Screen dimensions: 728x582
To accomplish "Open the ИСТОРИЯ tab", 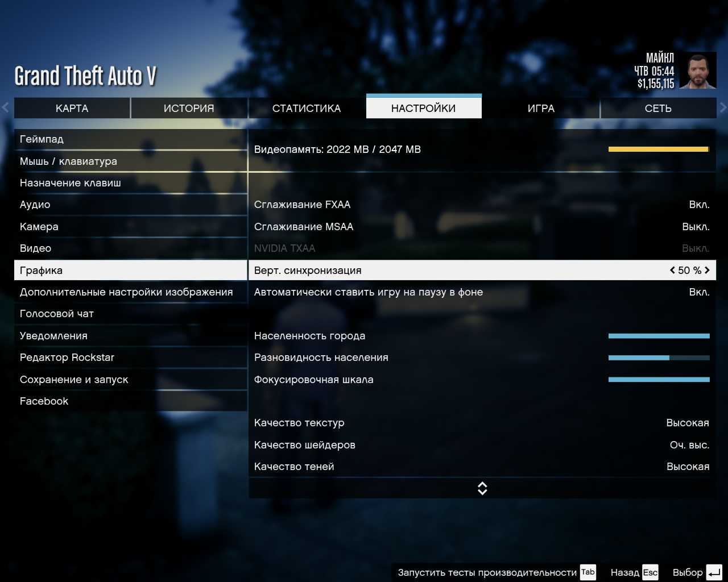I will 189,108.
